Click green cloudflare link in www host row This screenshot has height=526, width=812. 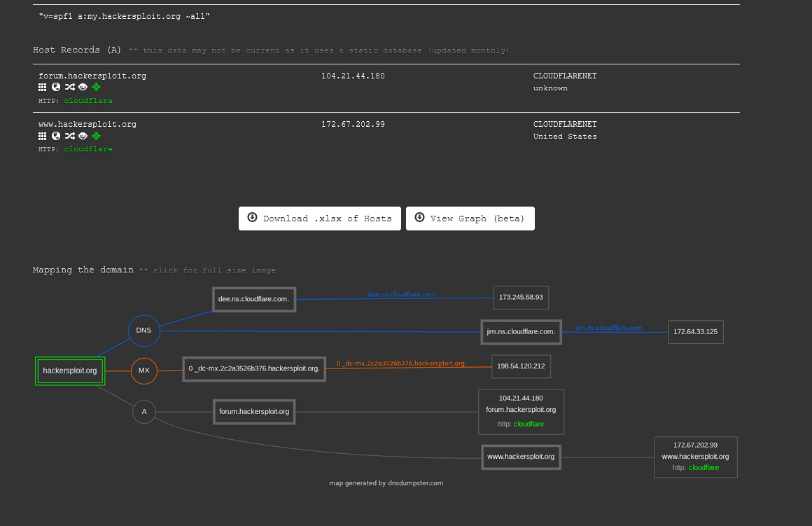point(88,149)
